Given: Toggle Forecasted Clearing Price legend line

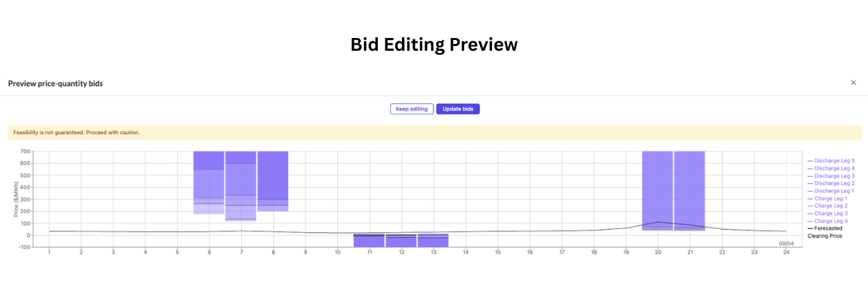Looking at the screenshot, I should coord(825,232).
